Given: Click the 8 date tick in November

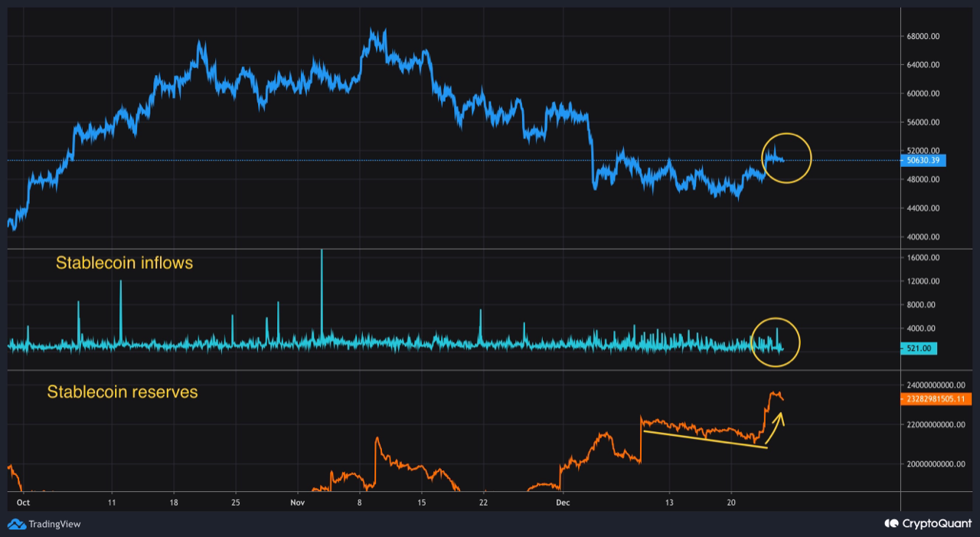Looking at the screenshot, I should pos(359,503).
